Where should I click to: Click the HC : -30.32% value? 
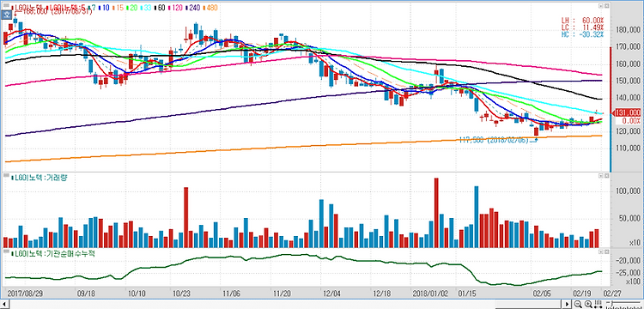click(x=583, y=33)
